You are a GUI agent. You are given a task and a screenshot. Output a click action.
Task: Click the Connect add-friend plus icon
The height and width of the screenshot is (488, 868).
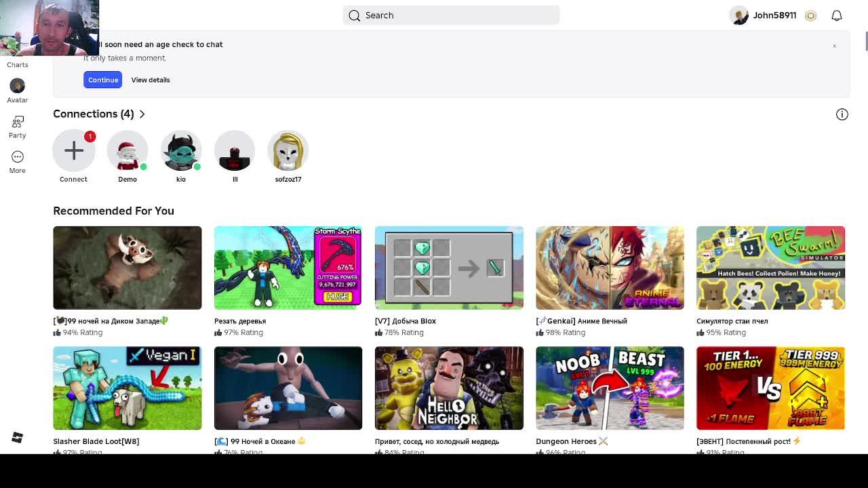click(74, 150)
